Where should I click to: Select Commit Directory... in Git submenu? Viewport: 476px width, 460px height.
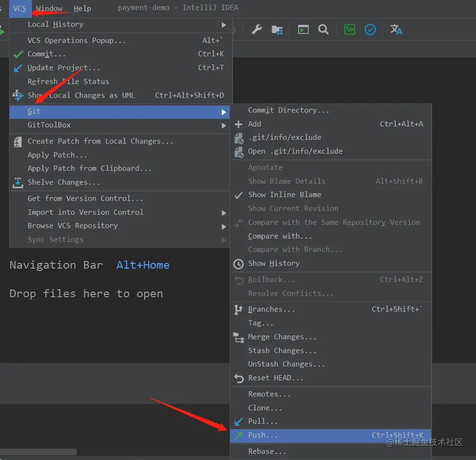click(330, 110)
